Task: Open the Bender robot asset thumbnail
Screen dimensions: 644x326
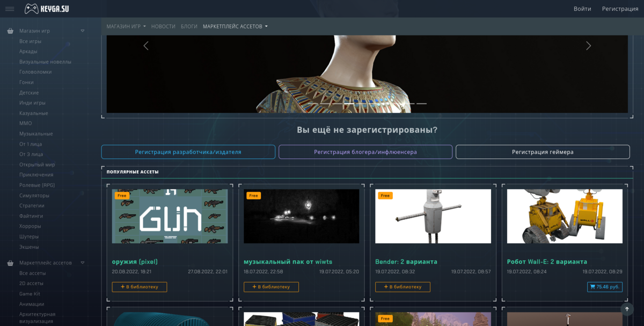Action: click(x=433, y=216)
